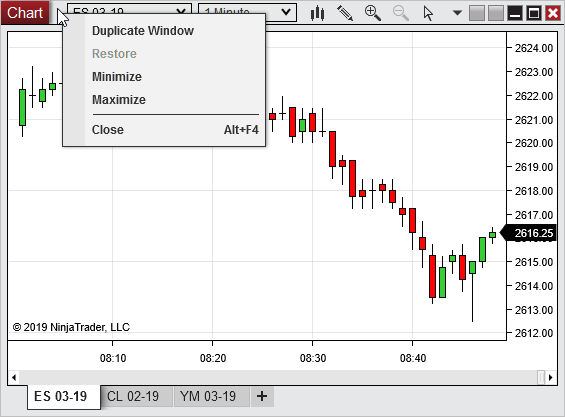Select the drawing tools pencil icon
The image size is (565, 417).
[345, 13]
